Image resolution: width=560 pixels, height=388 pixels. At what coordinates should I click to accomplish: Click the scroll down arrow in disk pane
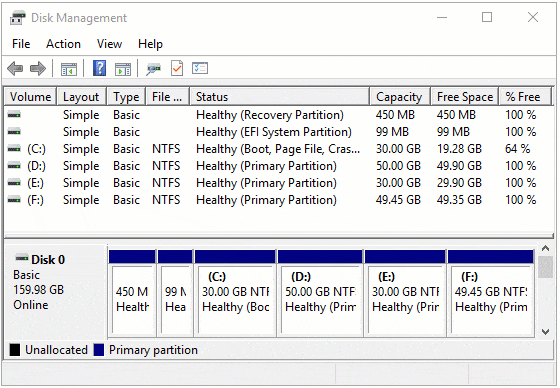pos(545,332)
